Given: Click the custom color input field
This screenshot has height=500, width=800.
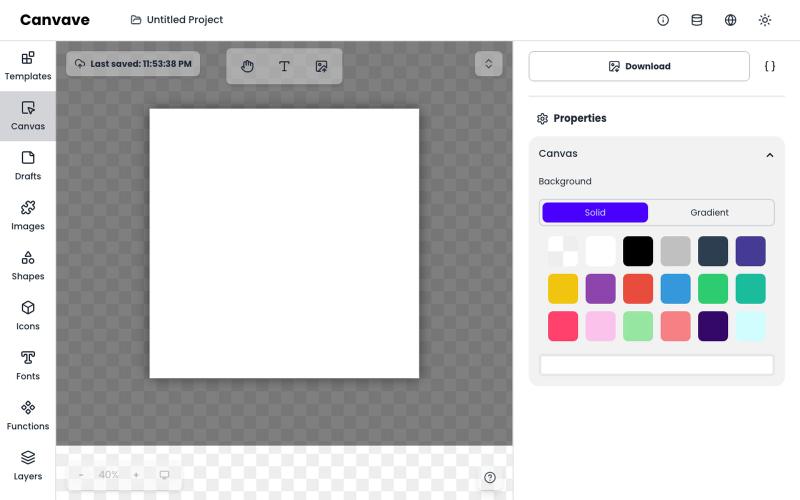Looking at the screenshot, I should pos(657,365).
